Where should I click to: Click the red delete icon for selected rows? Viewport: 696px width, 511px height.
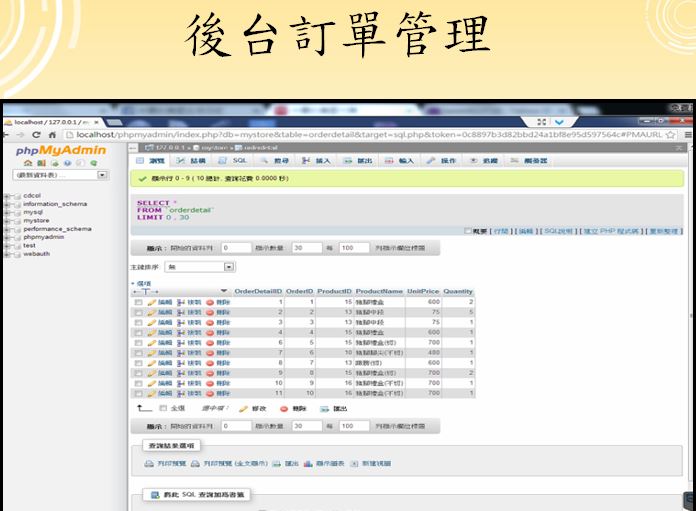[284, 408]
